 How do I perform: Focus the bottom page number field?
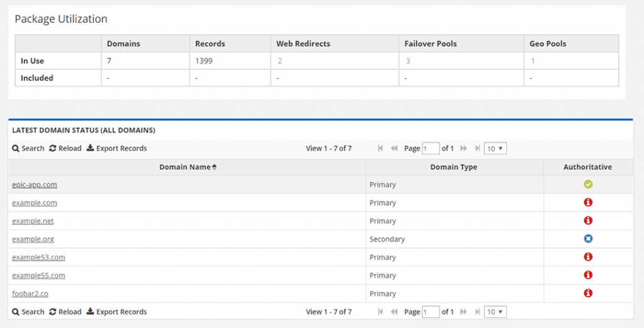(x=431, y=312)
